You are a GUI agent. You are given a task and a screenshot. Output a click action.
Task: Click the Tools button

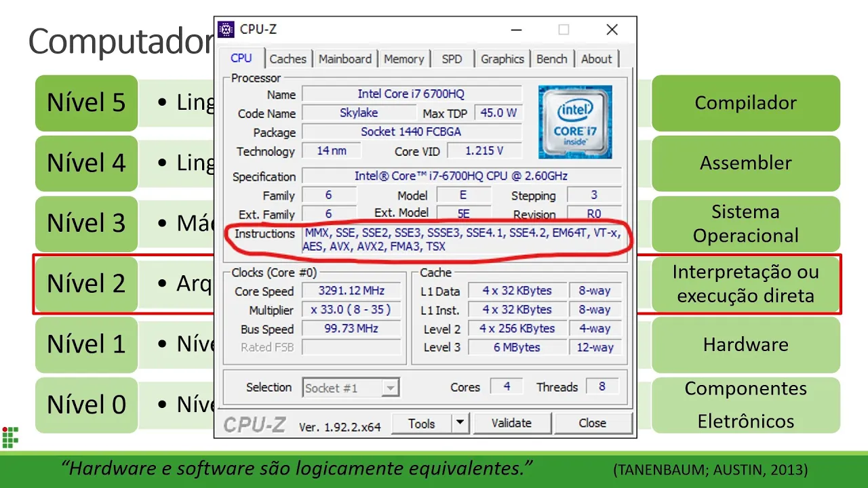pyautogui.click(x=422, y=424)
